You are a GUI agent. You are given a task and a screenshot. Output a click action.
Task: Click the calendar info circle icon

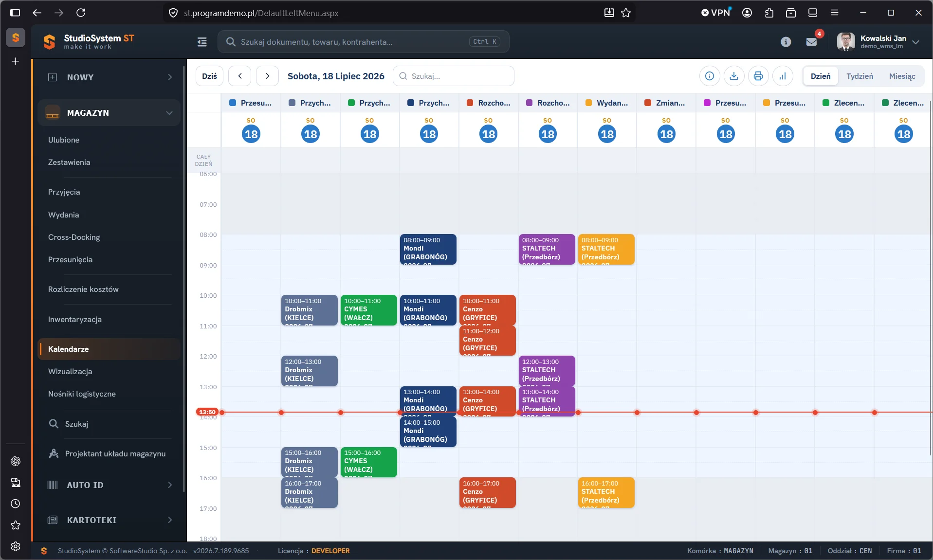[710, 76]
